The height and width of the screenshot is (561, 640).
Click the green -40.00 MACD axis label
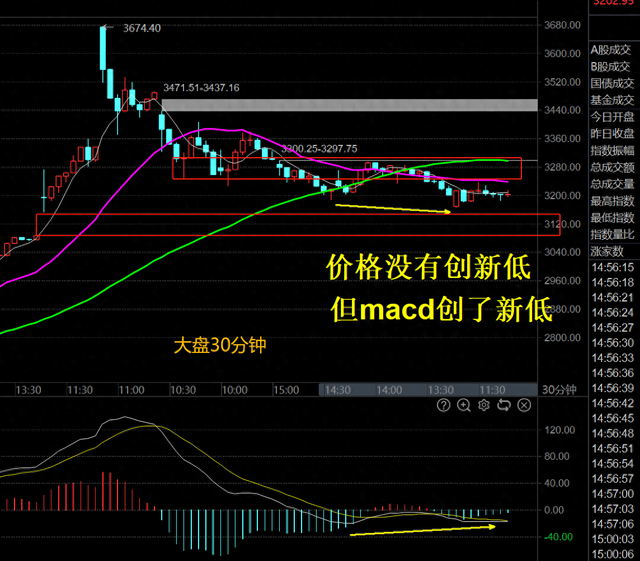coord(558,537)
